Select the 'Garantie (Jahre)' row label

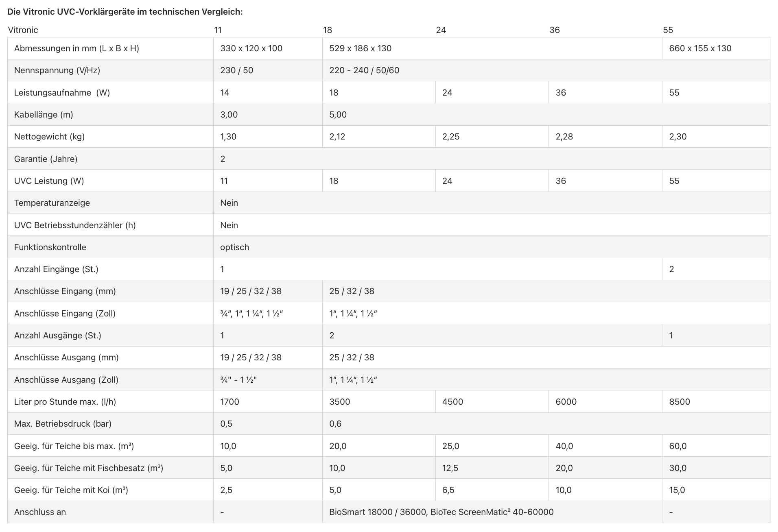coord(46,159)
